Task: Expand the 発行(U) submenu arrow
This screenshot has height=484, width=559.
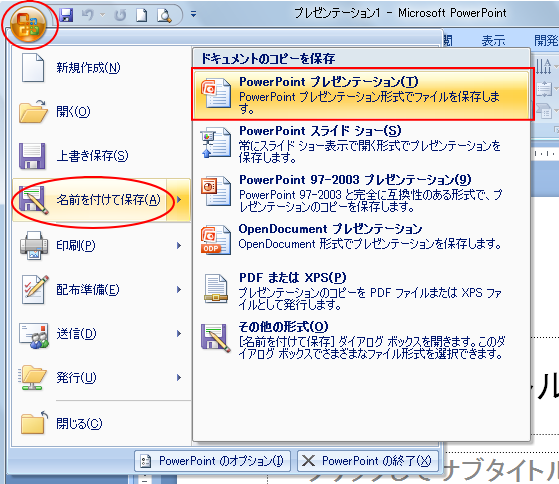Action: click(x=179, y=378)
